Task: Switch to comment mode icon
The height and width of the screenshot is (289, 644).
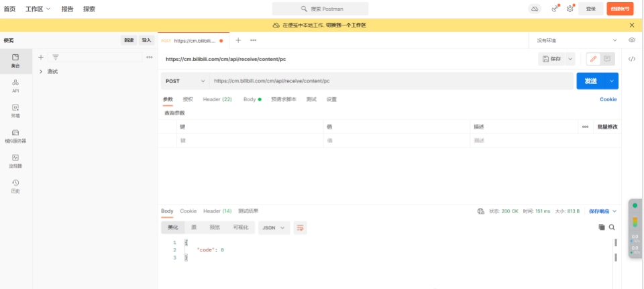Action: click(x=607, y=59)
